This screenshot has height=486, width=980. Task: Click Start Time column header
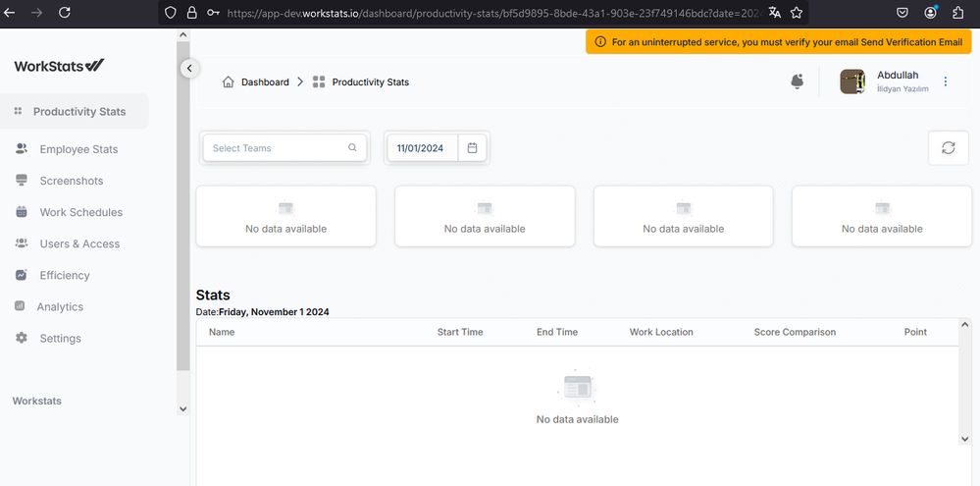point(460,332)
